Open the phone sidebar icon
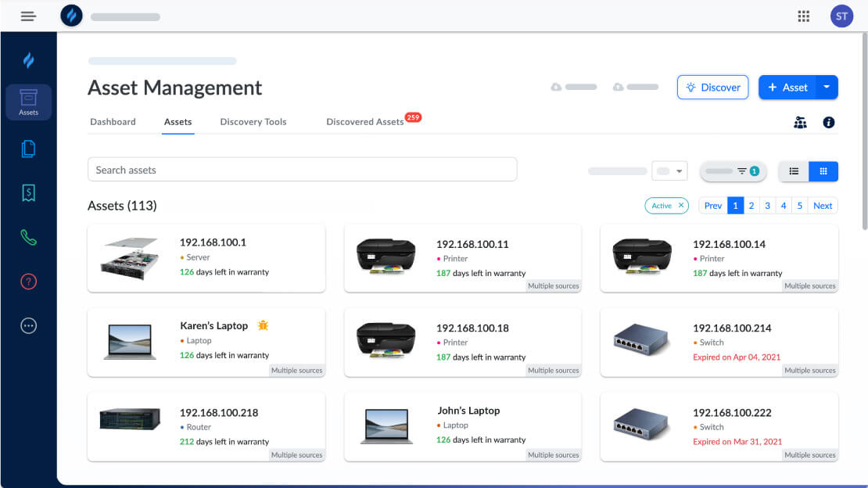The height and width of the screenshot is (488, 868). coord(28,238)
